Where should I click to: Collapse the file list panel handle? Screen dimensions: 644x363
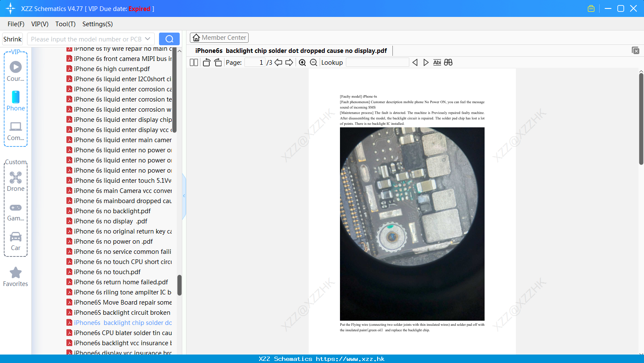click(184, 196)
